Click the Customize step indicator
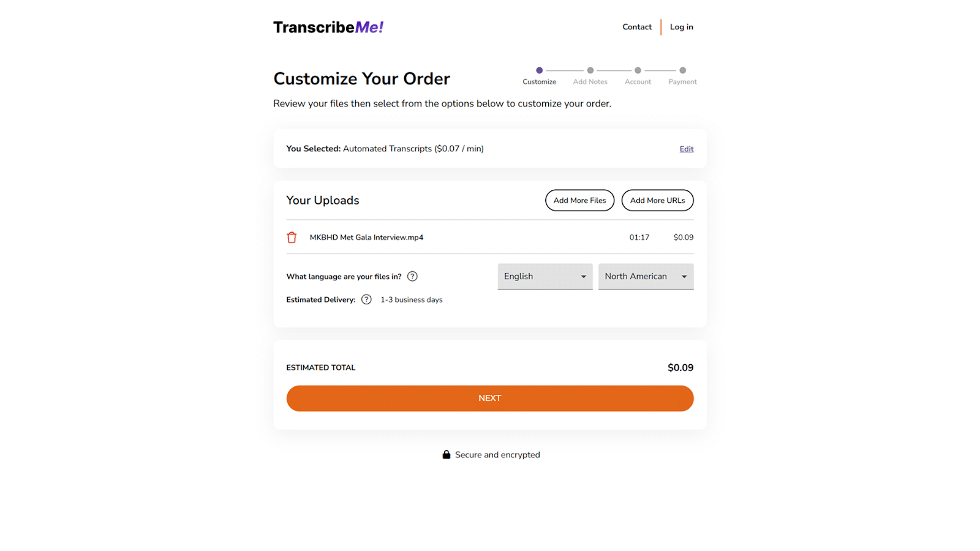This screenshot has width=980, height=551. click(x=539, y=71)
